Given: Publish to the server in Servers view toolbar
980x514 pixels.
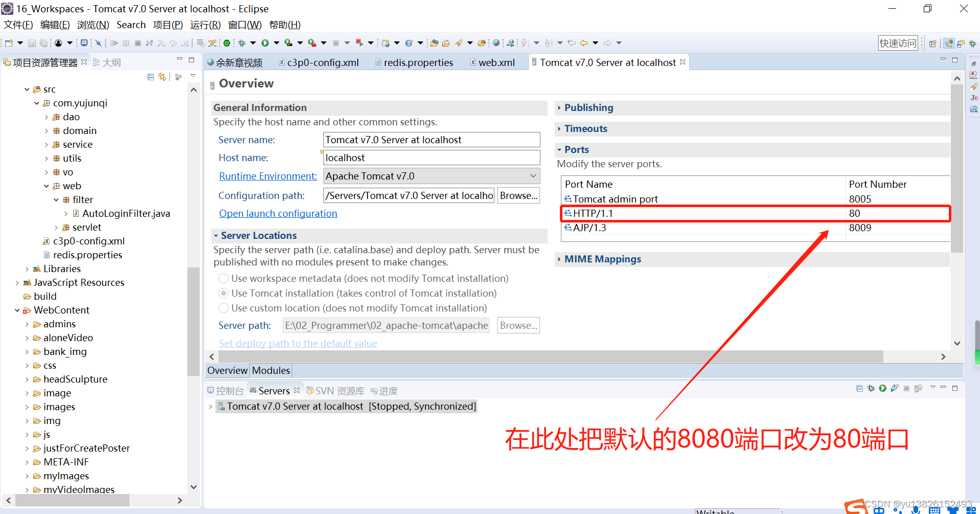Looking at the screenshot, I should [919, 389].
